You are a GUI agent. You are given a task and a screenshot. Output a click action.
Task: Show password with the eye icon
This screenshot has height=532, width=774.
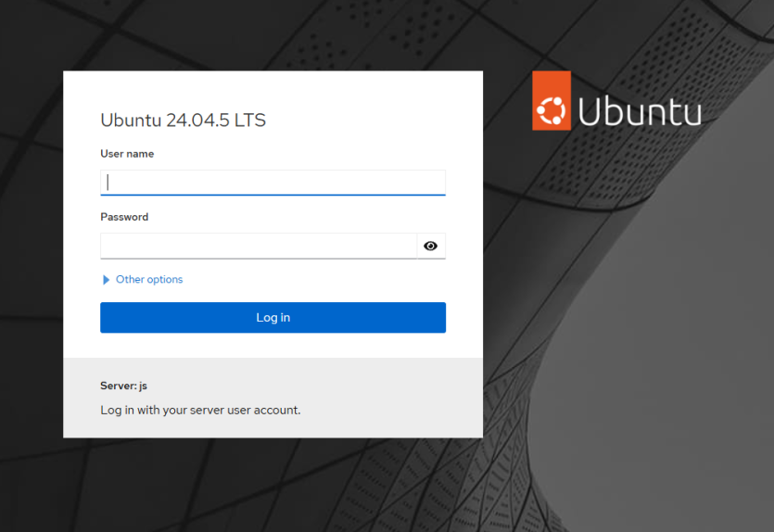(431, 246)
